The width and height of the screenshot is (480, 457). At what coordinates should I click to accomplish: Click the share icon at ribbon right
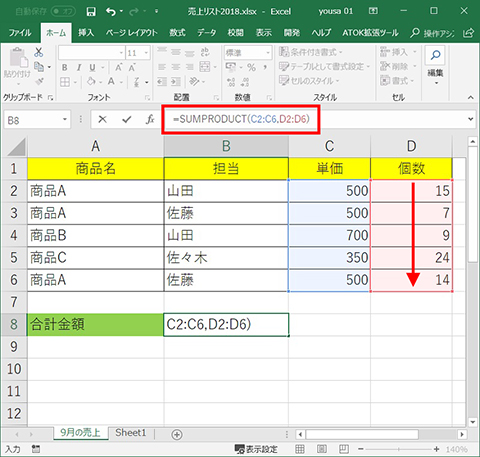click(468, 33)
